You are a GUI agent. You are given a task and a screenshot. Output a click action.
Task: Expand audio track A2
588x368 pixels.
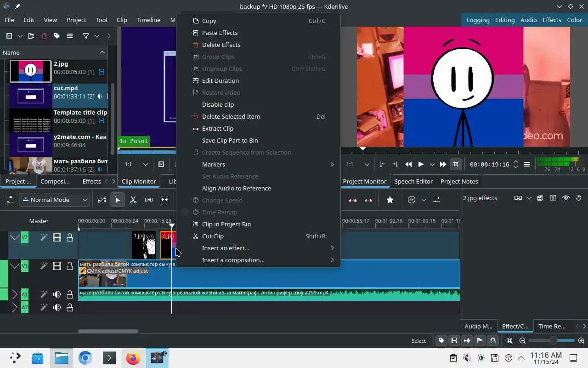pos(15,307)
